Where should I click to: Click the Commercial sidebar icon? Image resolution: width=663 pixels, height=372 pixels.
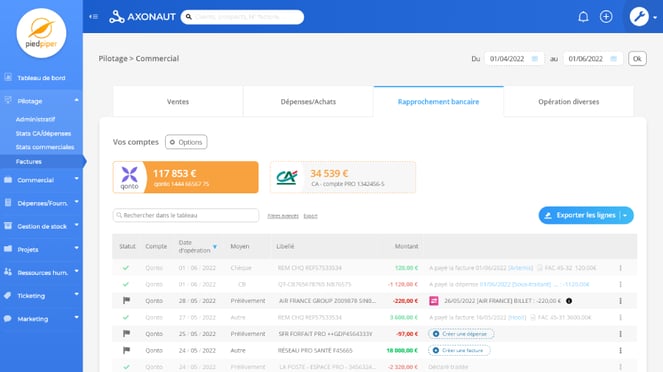8,180
